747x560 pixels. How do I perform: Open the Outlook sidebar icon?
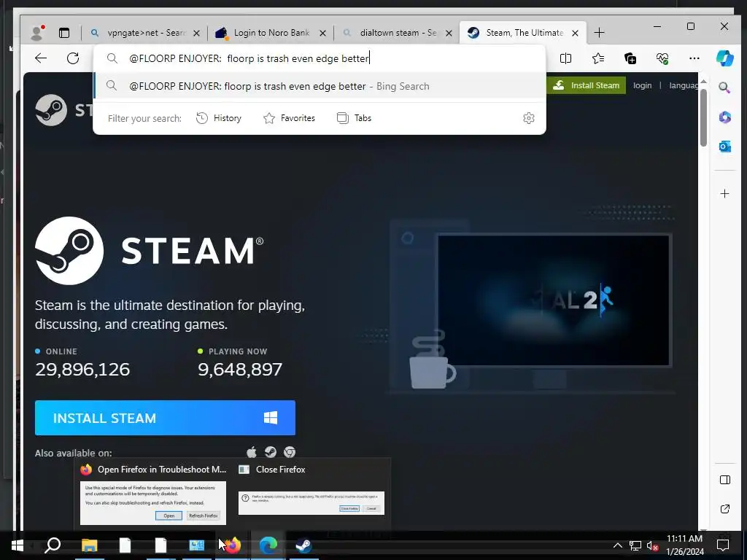724,146
